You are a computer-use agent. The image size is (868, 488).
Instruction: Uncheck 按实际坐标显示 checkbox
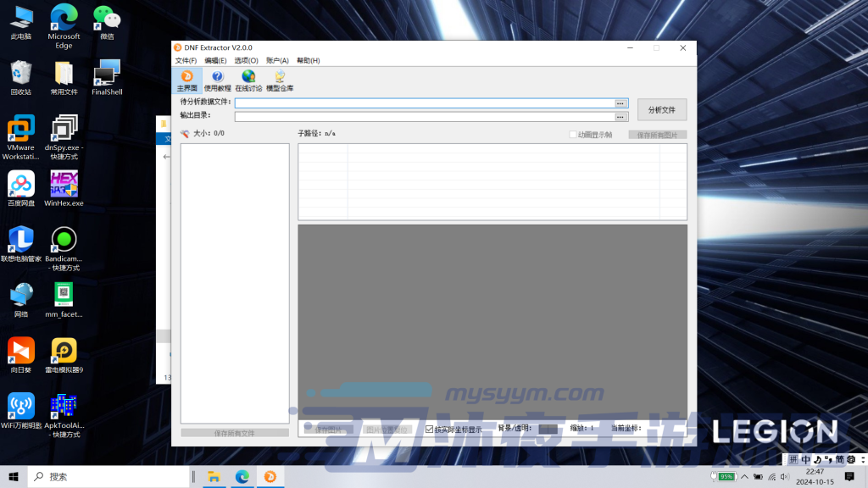[x=430, y=430]
